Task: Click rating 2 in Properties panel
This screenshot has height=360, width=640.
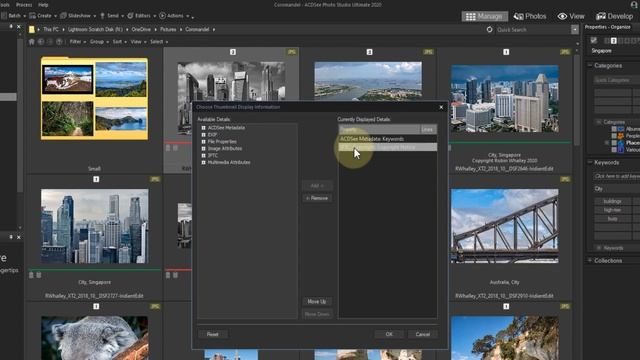Action: tap(613, 40)
